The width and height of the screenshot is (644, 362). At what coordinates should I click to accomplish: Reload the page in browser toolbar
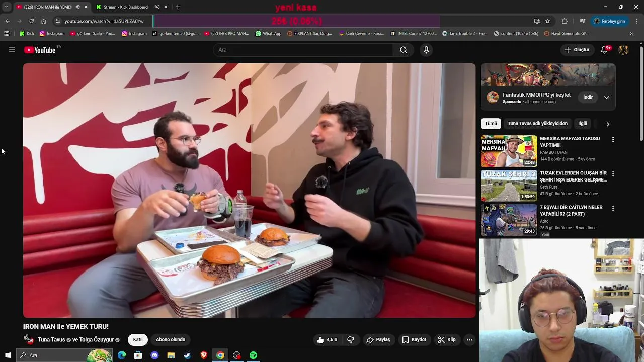tap(31, 21)
